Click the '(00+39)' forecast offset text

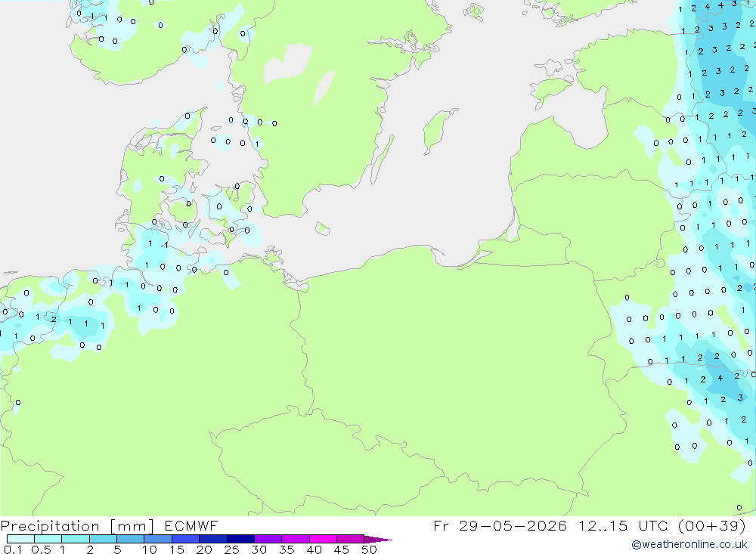pos(712,526)
